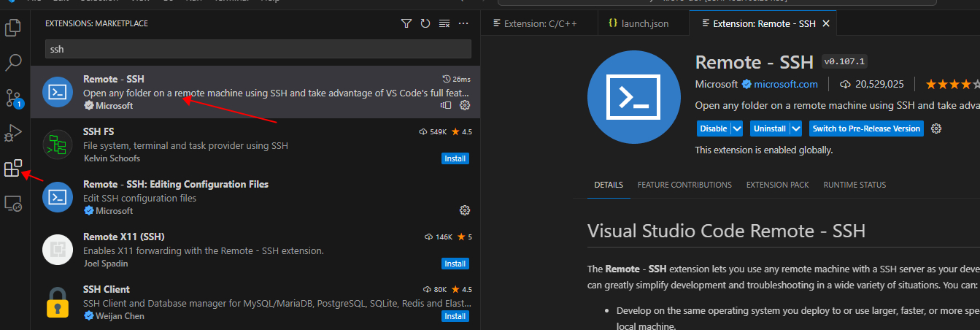Expand the Disable button dropdown arrow

coord(737,128)
